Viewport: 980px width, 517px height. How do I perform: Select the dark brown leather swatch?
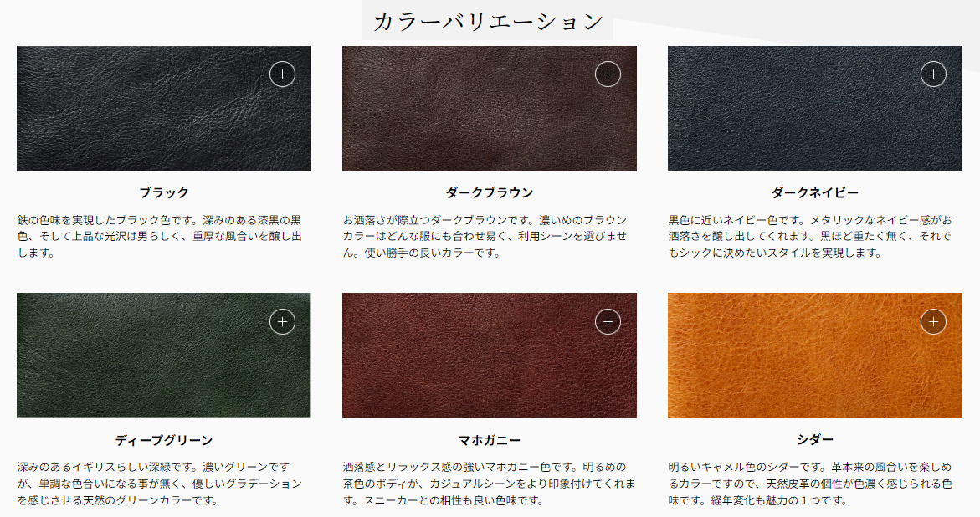490,109
